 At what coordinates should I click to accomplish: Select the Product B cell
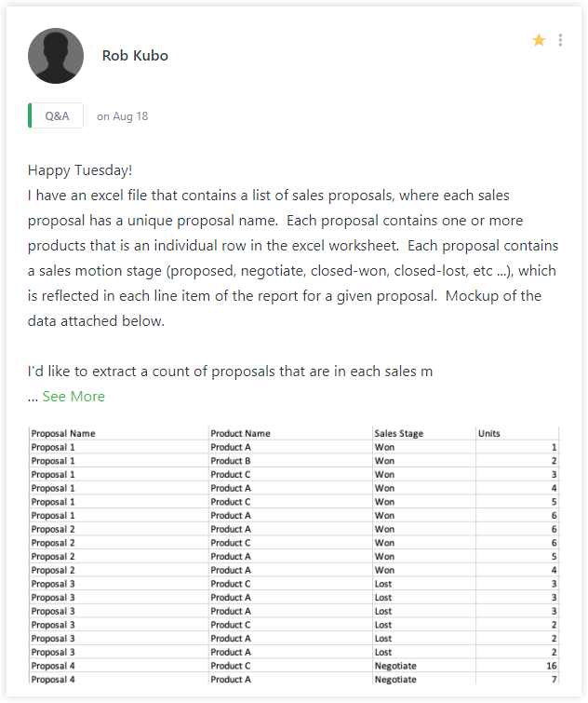pyautogui.click(x=231, y=461)
